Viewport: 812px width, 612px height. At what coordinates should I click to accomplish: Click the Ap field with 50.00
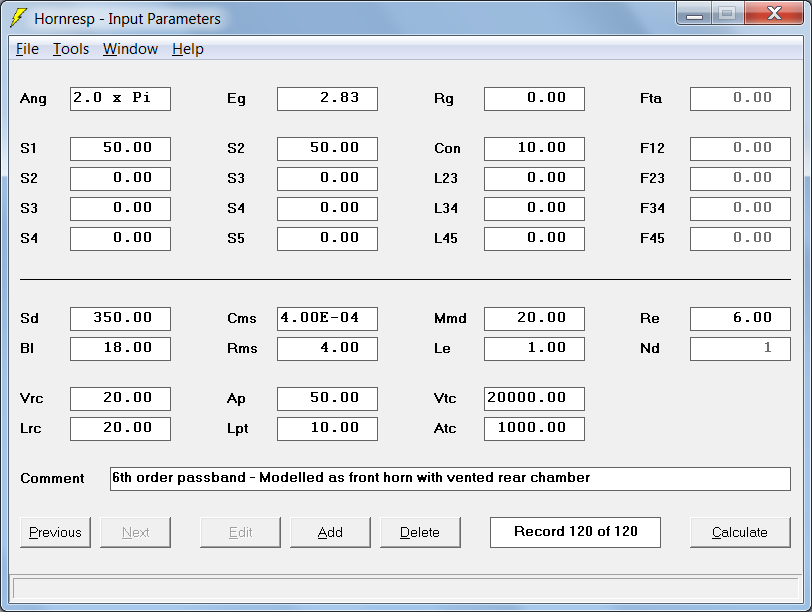click(327, 399)
